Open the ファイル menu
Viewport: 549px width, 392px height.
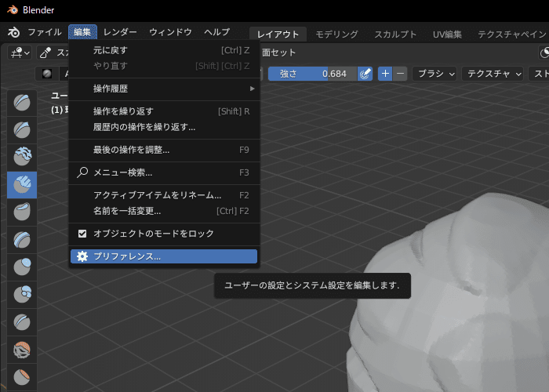[45, 32]
